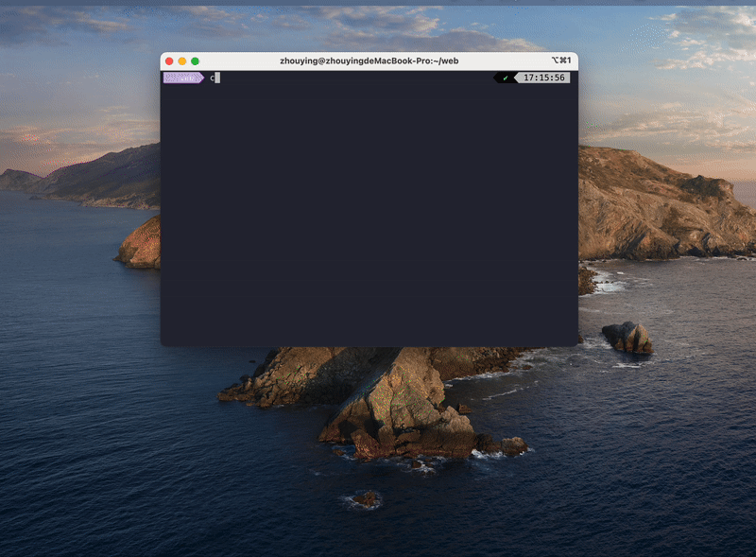756x557 pixels.
Task: Minimize the terminal with yellow button
Action: (182, 61)
